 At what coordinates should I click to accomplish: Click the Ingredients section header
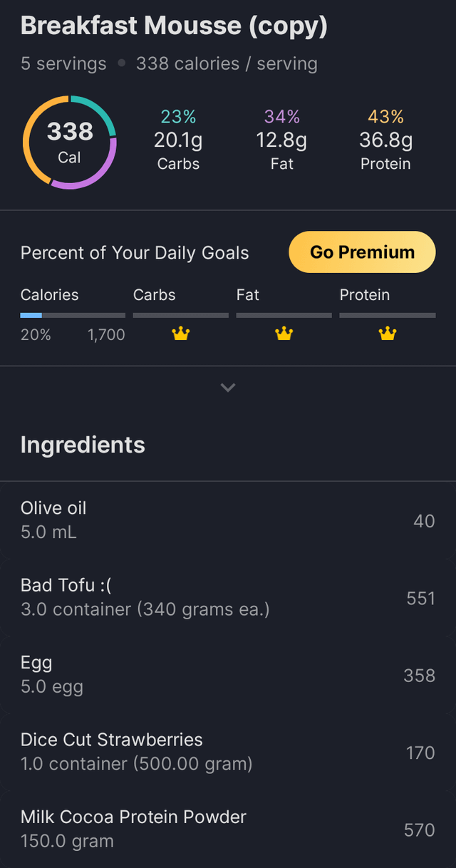(x=83, y=445)
